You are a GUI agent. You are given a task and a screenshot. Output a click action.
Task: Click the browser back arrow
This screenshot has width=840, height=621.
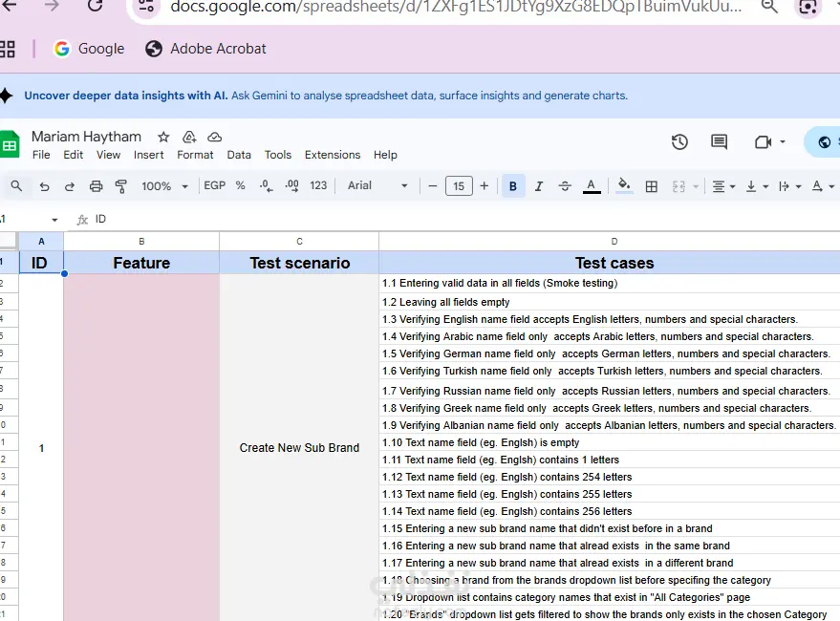coord(10,6)
